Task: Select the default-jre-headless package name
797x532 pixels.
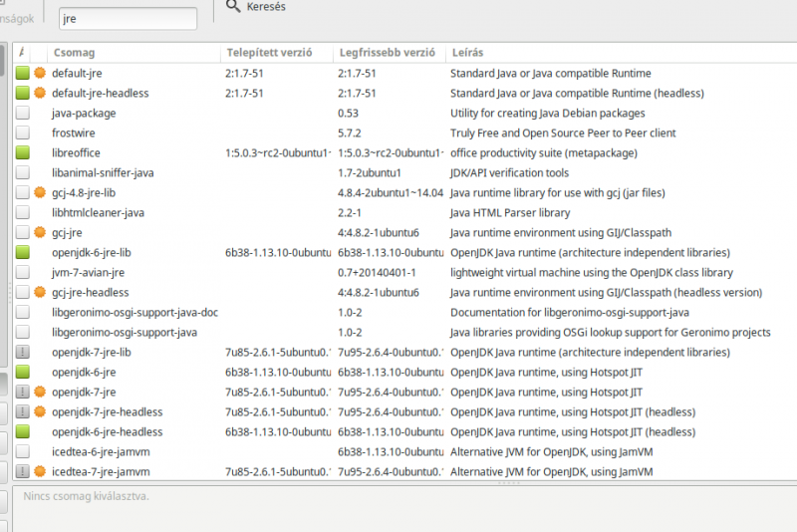Action: (101, 93)
